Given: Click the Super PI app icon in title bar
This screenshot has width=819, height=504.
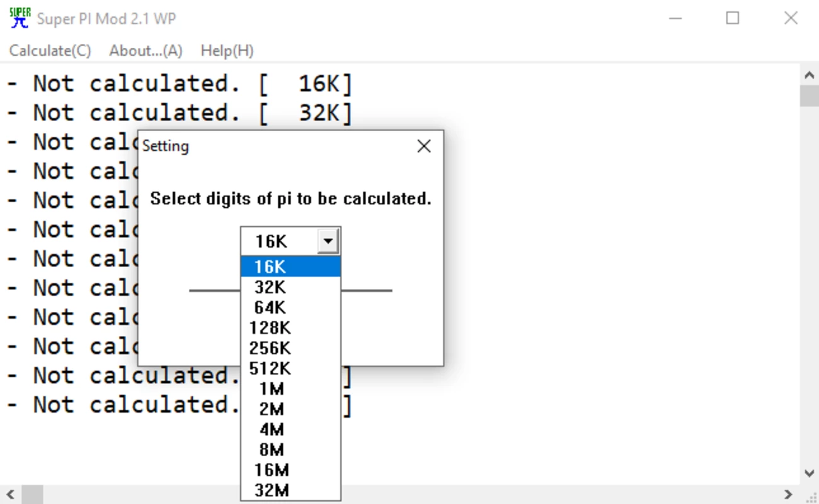Looking at the screenshot, I should (x=20, y=18).
